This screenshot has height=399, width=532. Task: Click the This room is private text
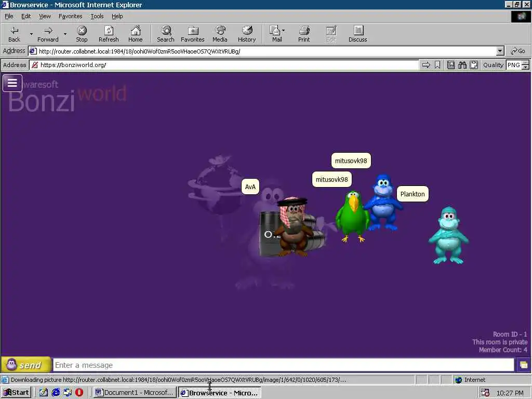pyautogui.click(x=500, y=342)
